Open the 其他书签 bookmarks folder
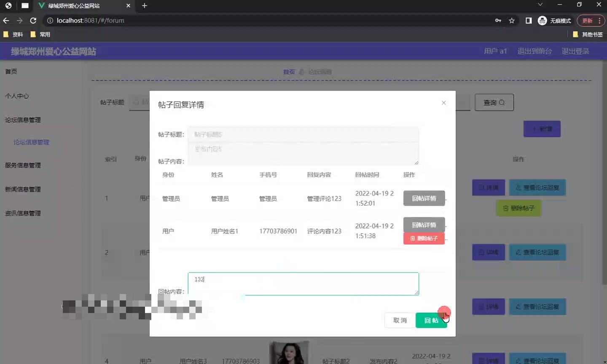This screenshot has width=607, height=364. click(x=588, y=35)
